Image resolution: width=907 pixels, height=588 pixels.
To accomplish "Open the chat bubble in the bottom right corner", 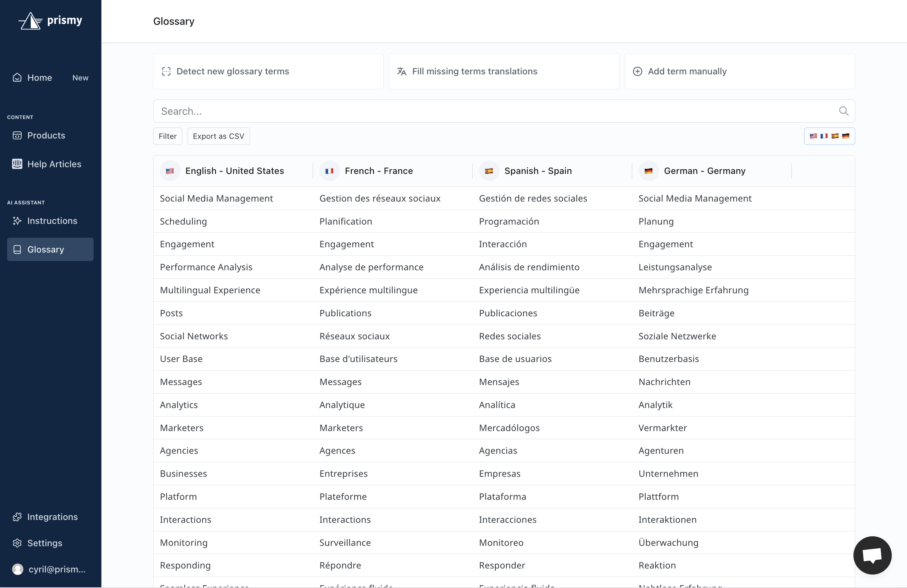I will (x=872, y=555).
